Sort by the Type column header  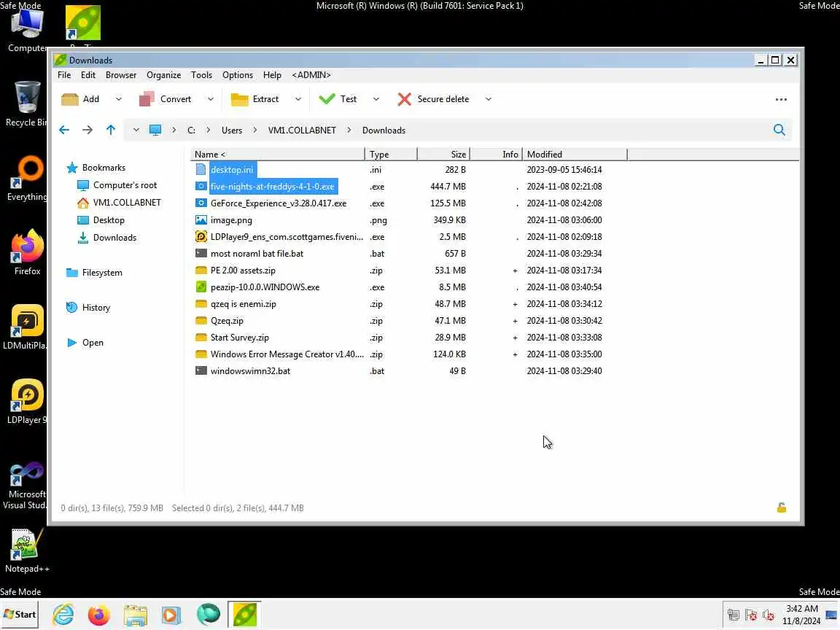coord(391,155)
